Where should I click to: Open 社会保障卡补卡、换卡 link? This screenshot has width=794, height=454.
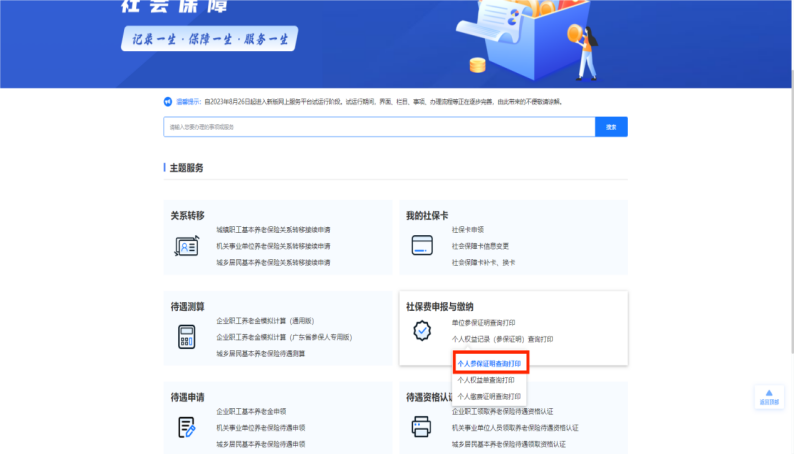[484, 263]
